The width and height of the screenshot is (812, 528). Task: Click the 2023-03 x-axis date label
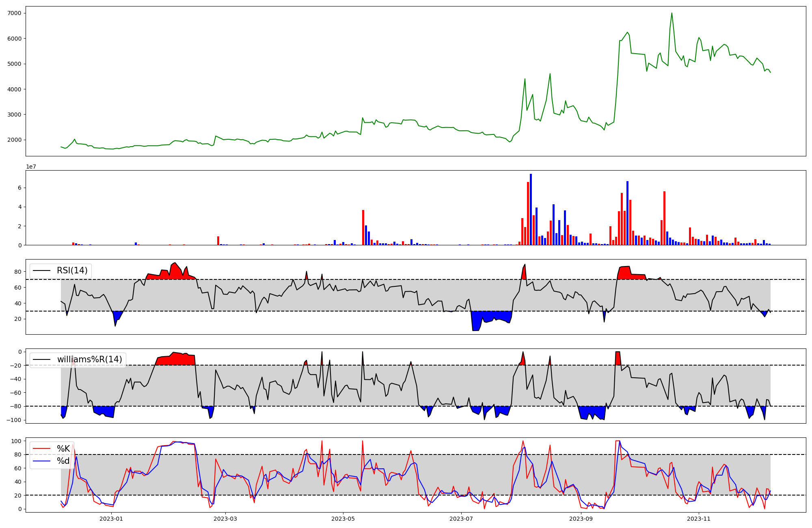[225, 519]
